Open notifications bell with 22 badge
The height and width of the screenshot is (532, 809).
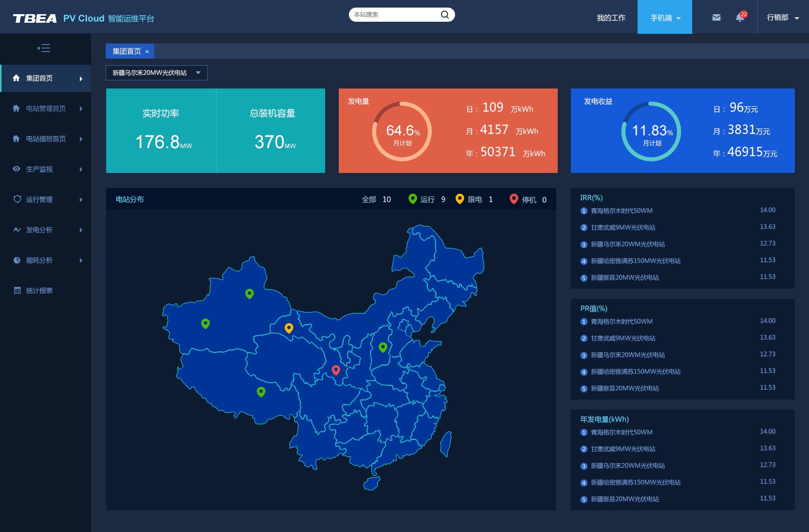coord(740,18)
